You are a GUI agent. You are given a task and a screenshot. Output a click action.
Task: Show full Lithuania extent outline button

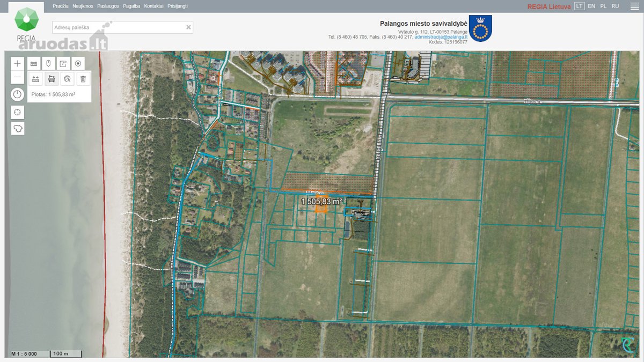18,129
